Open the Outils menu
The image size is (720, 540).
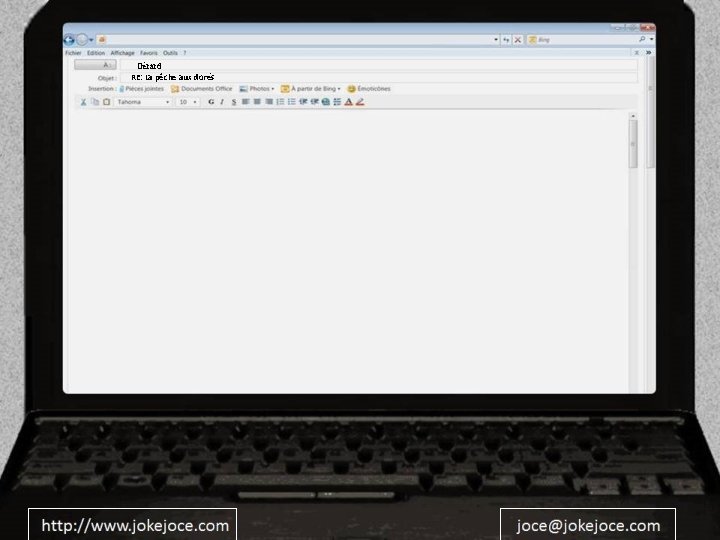(170, 53)
